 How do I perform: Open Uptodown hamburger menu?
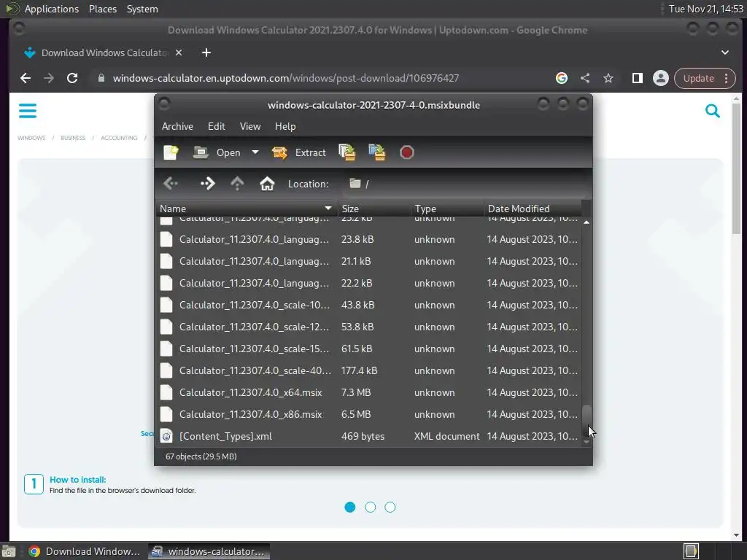28,111
